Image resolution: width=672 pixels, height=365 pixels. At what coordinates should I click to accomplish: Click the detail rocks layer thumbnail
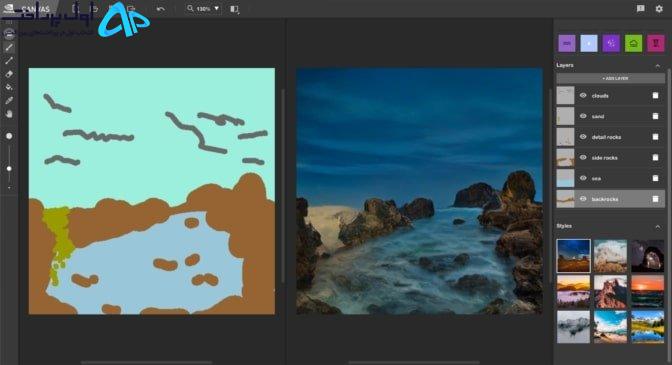565,137
